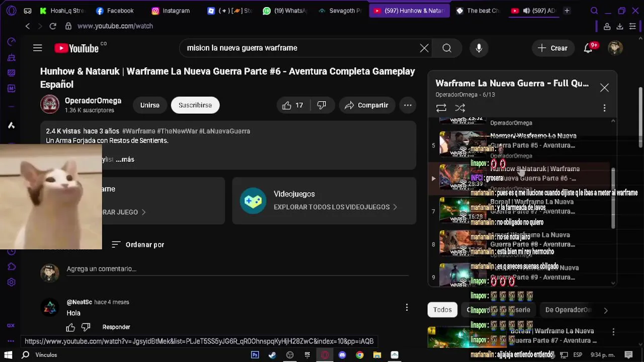Switch to The best Ch tab
Viewport: 644px width, 362px height.
(477, 11)
